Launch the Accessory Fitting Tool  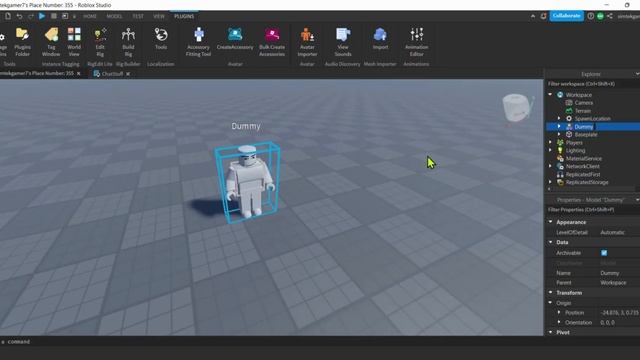click(x=198, y=42)
